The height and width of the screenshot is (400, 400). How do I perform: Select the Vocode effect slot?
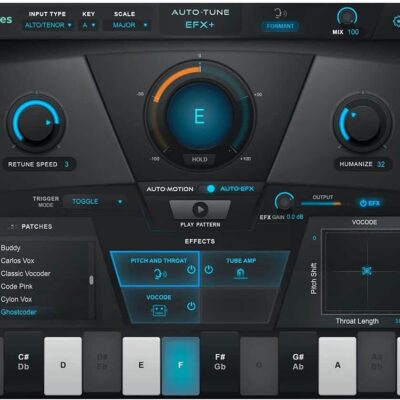(160, 306)
